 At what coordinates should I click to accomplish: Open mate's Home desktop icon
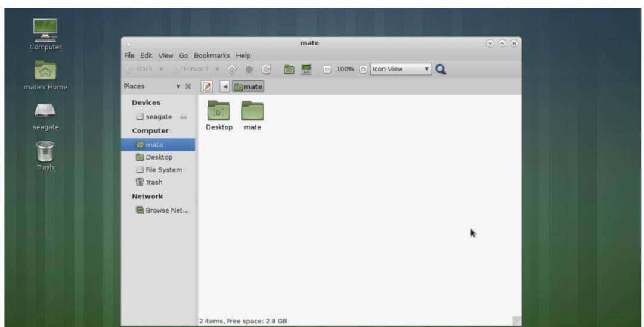coord(45,76)
